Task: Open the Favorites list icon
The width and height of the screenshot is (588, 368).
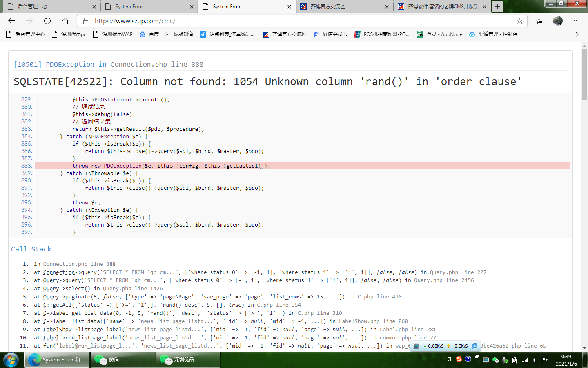Action: [x=539, y=21]
